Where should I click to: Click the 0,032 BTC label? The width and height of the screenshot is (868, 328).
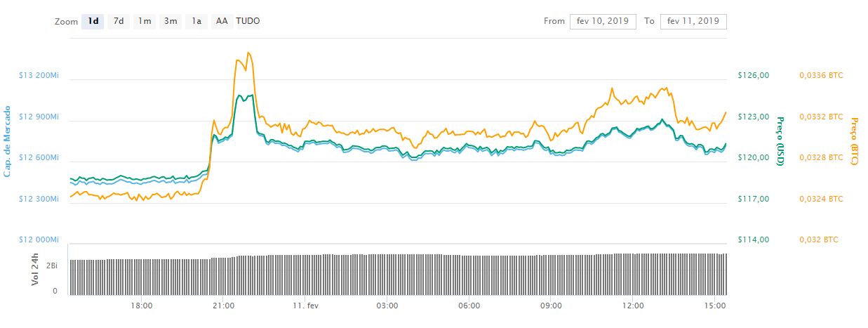coord(819,240)
